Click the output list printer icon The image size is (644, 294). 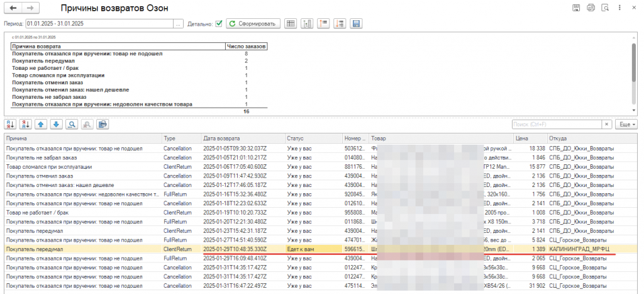[x=103, y=124]
